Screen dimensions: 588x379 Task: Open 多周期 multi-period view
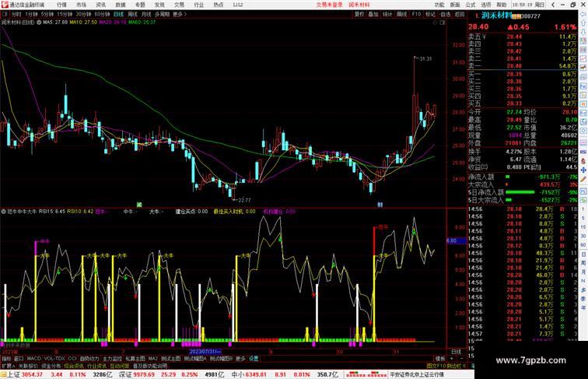[162, 14]
